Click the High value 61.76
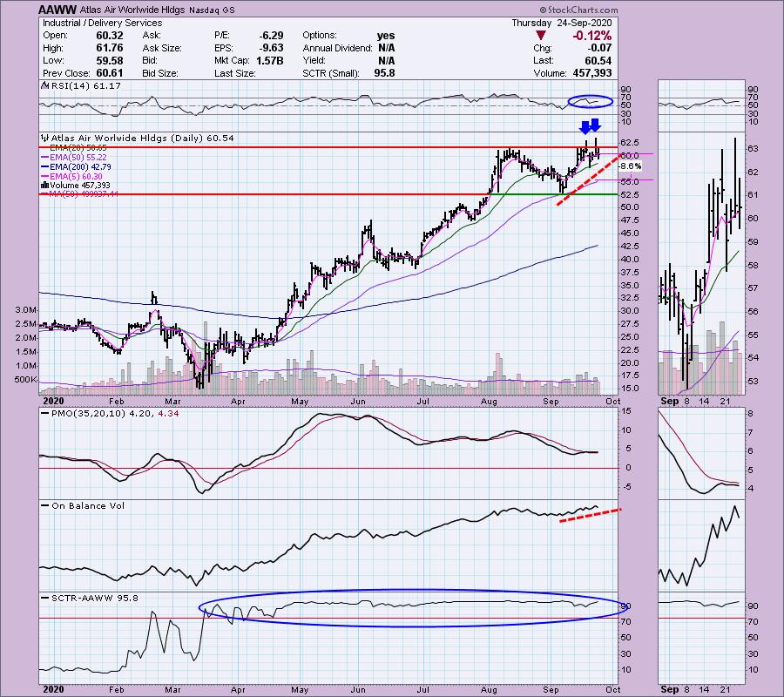This screenshot has height=697, width=784. (x=110, y=48)
